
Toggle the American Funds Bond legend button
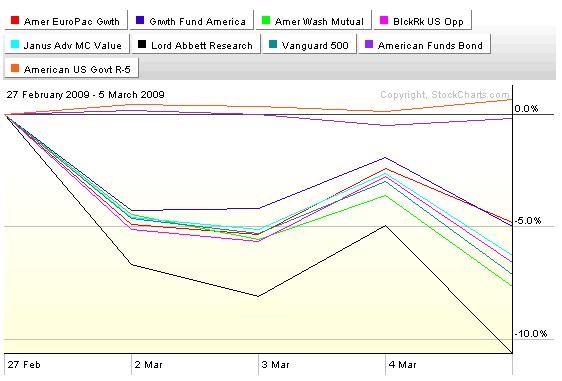[425, 44]
